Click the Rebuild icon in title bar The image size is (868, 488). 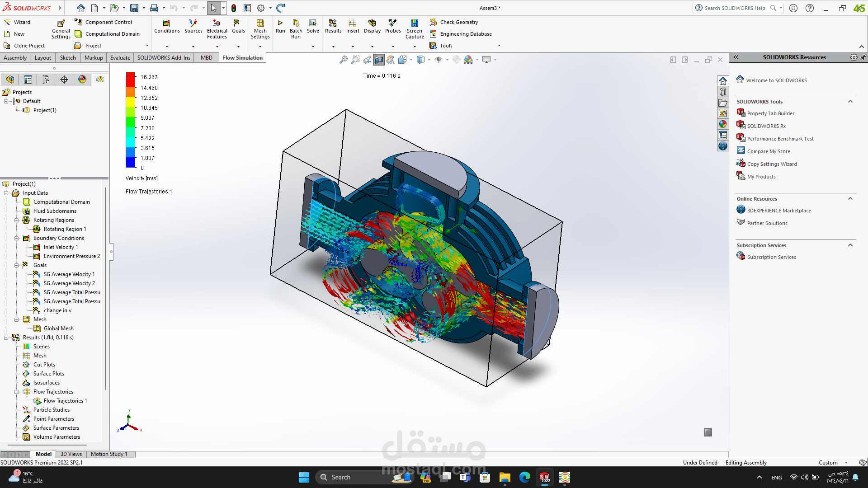coord(281,8)
